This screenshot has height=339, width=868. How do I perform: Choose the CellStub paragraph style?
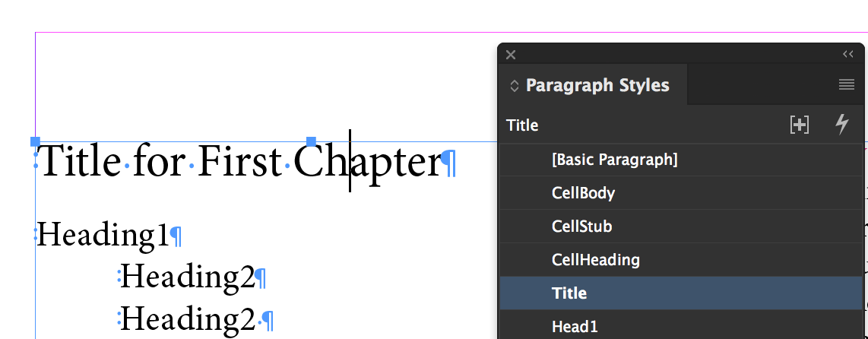pos(581,227)
